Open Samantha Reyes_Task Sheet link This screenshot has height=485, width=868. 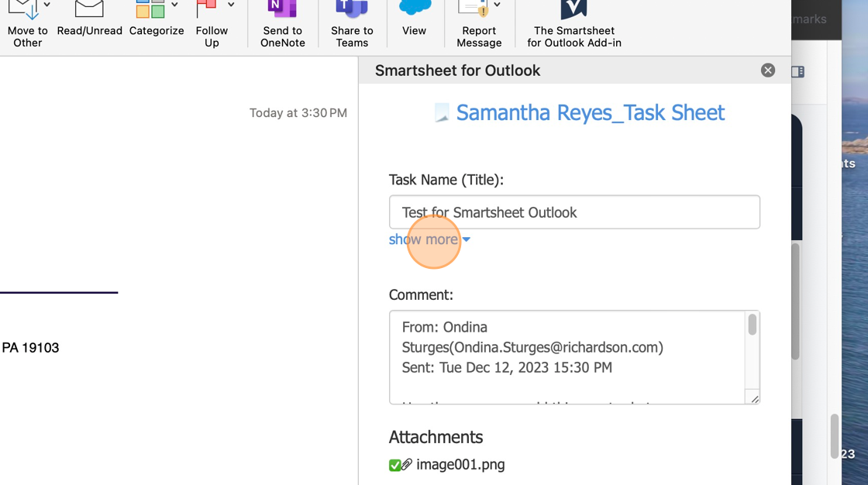pos(590,113)
